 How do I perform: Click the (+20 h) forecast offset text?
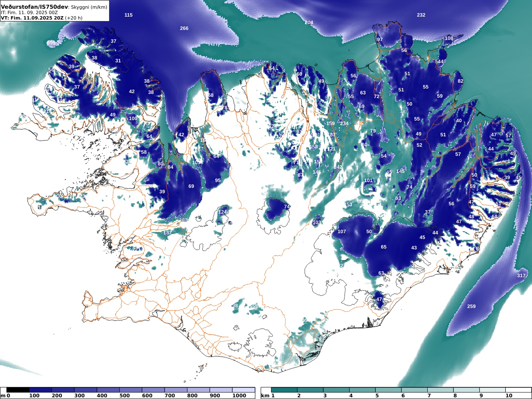pyautogui.click(x=74, y=18)
